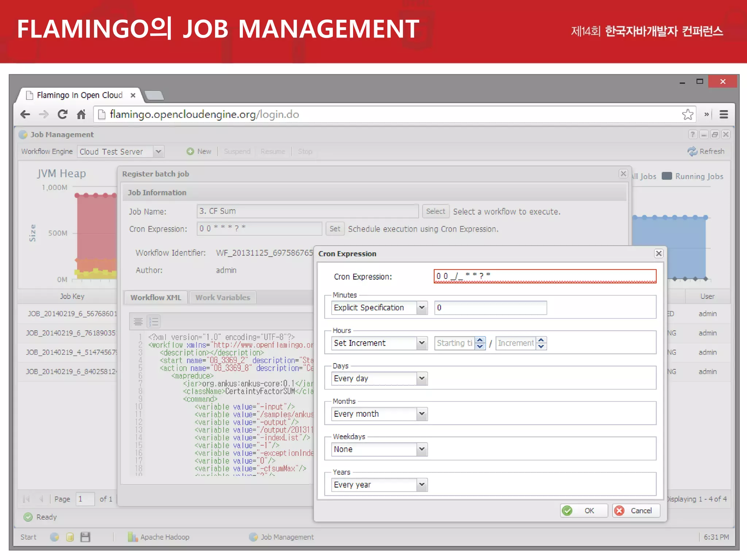Bookmark this page with the star icon
The height and width of the screenshot is (560, 747).
click(688, 114)
